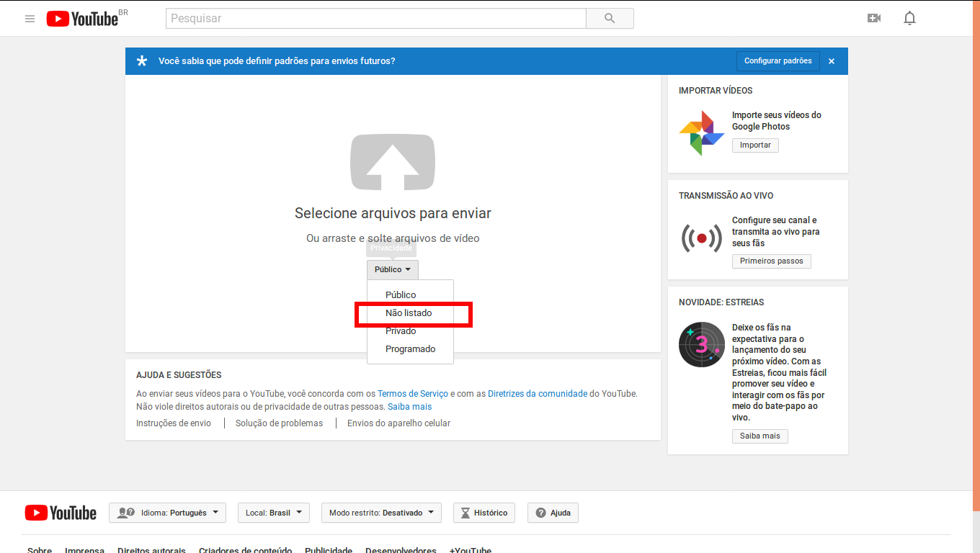This screenshot has height=553, width=980.
Task: Focus the Pesquisar search field
Action: pos(375,19)
